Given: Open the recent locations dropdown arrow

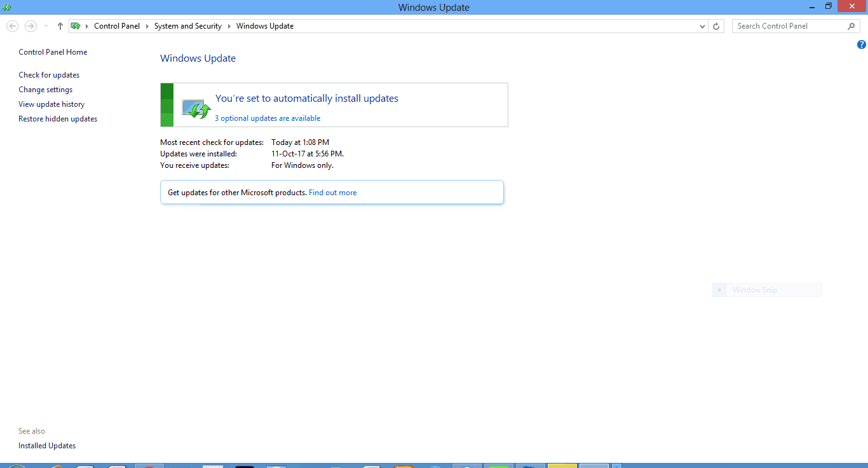Looking at the screenshot, I should click(x=46, y=26).
